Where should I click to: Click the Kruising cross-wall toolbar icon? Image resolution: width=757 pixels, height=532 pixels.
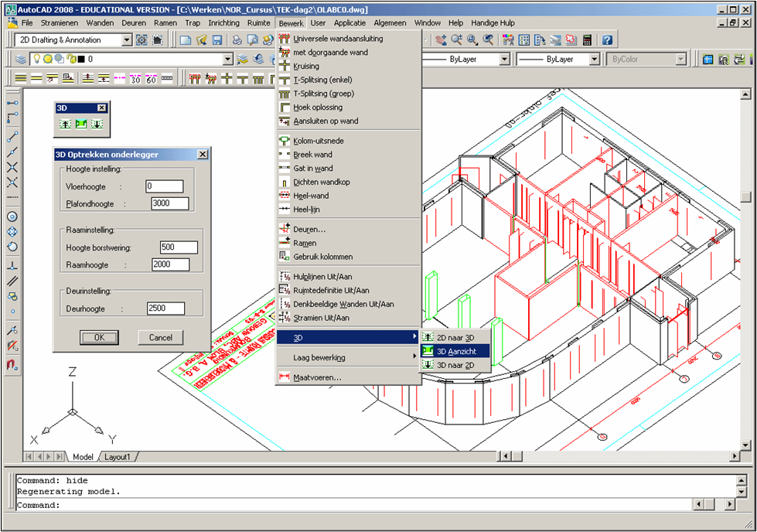227,79
